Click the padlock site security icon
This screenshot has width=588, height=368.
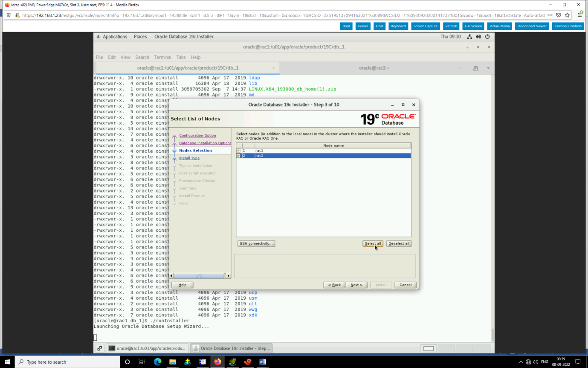tap(17, 15)
